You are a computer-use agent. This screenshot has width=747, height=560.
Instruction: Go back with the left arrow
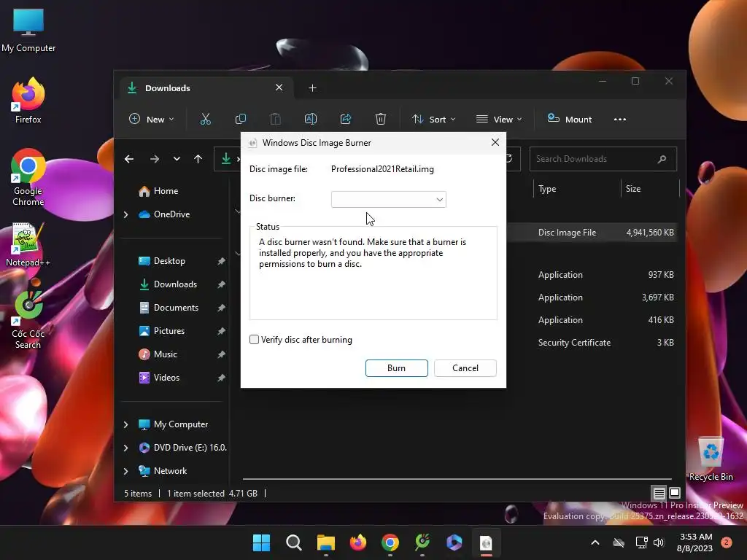click(129, 159)
